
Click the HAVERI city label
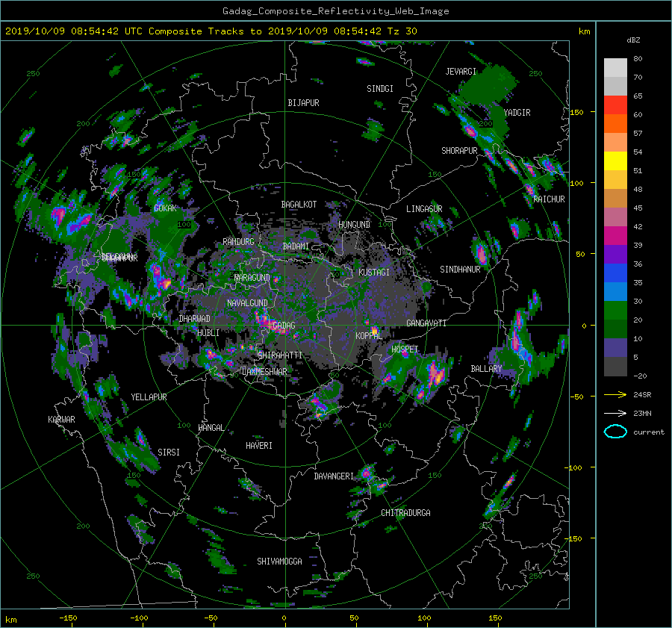tap(259, 446)
